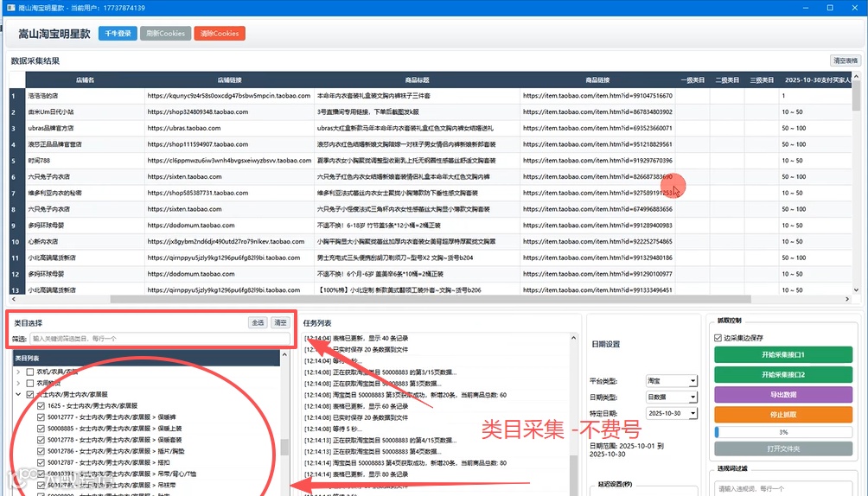Click link https://shop585387731.taobao.com

(198, 193)
